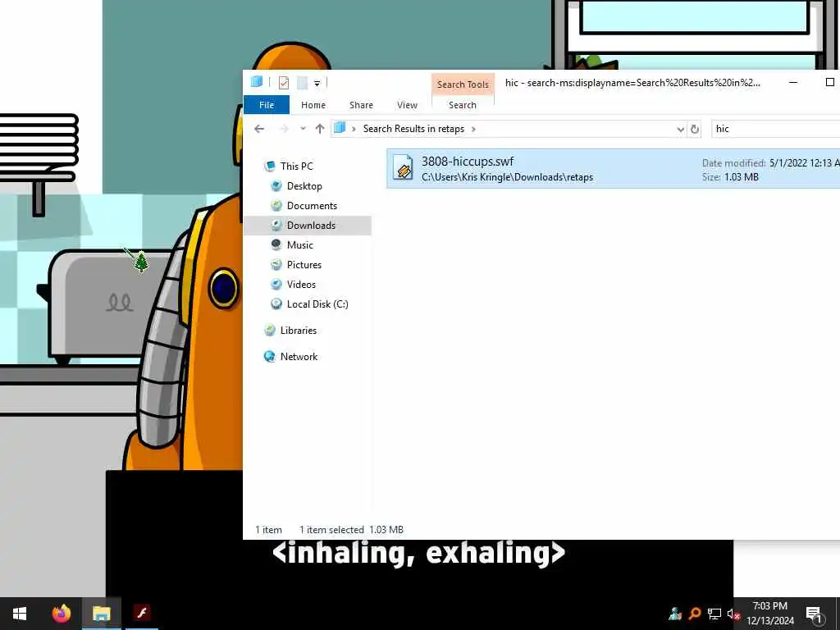Screen dimensions: 840x630
Task: Click the Back navigation arrow
Action: (259, 129)
